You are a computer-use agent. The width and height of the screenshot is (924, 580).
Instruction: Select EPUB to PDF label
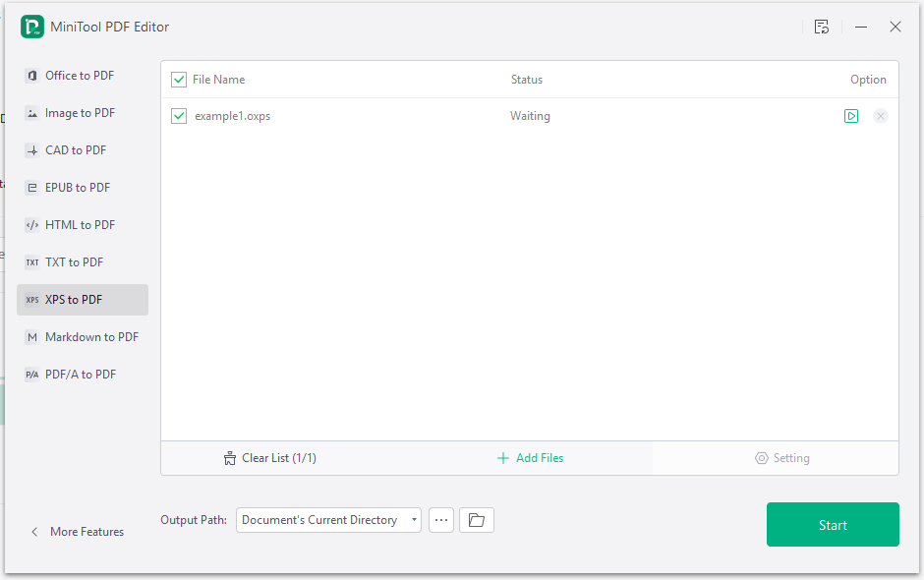[78, 188]
